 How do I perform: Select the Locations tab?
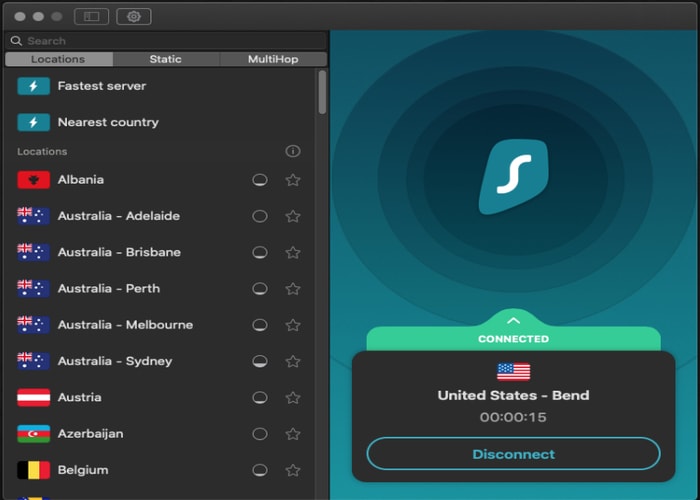pyautogui.click(x=58, y=59)
